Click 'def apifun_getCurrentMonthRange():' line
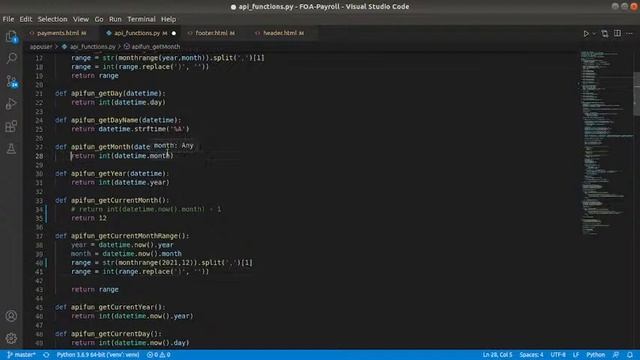 coord(122,236)
